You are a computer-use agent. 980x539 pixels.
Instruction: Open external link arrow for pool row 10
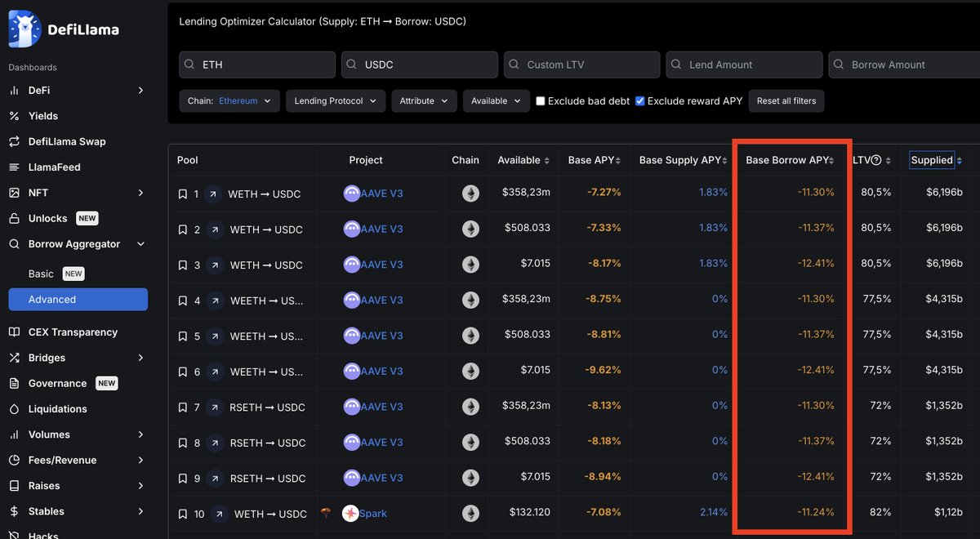coord(219,514)
